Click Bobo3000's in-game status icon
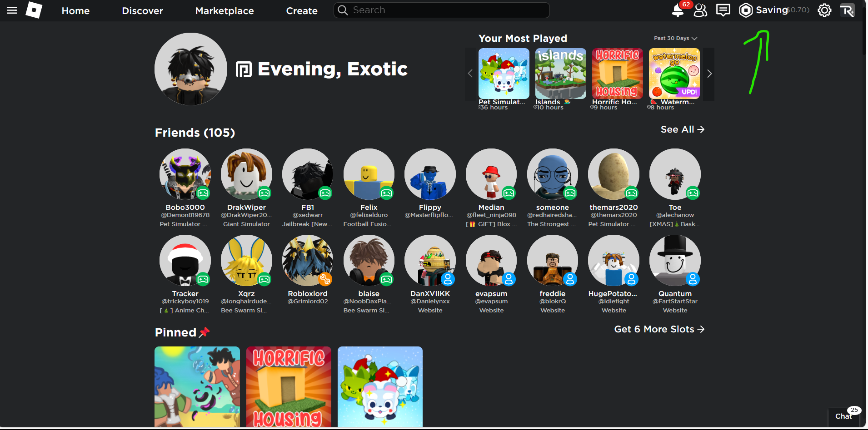The width and height of the screenshot is (868, 430). (203, 193)
